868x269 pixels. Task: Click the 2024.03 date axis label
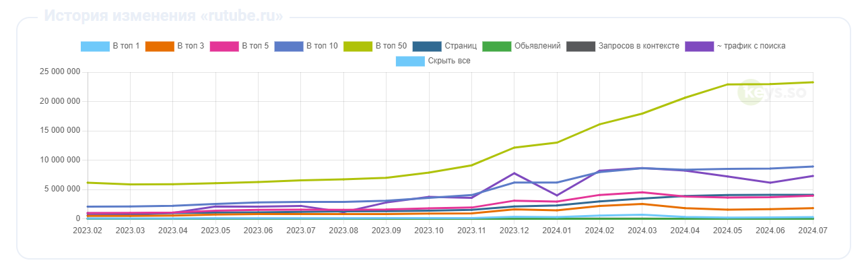coord(642,230)
